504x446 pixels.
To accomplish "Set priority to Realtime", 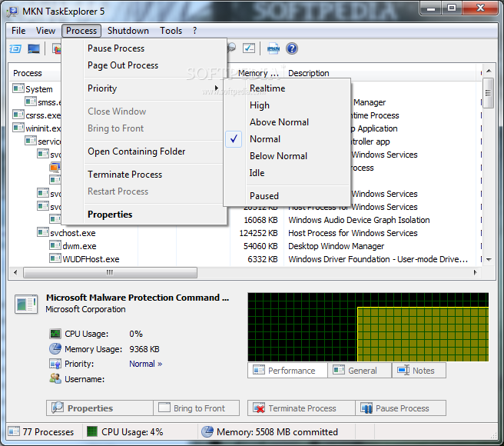I will pyautogui.click(x=287, y=88).
